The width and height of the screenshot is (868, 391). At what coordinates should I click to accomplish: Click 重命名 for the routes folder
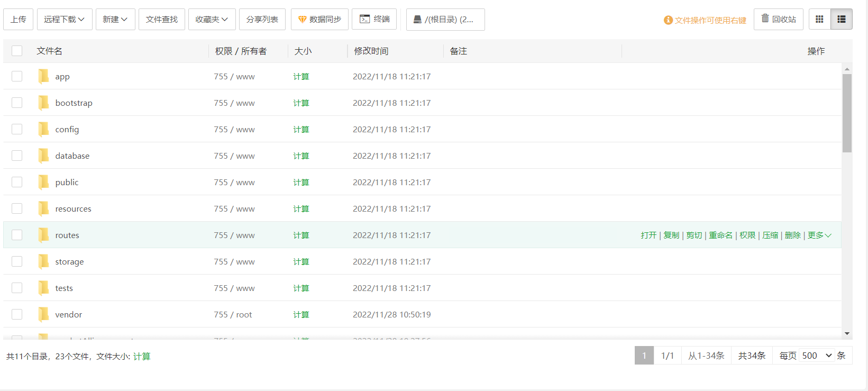pyautogui.click(x=720, y=235)
